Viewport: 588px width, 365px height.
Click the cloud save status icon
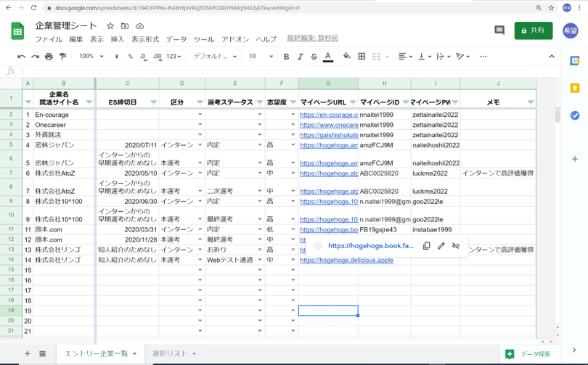139,26
